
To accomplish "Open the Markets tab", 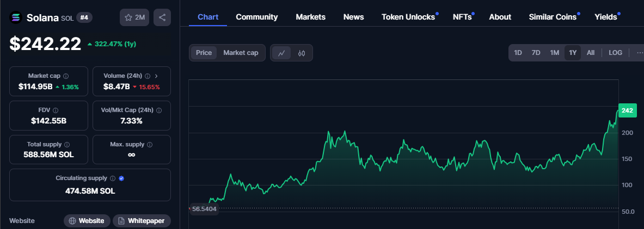I will [x=310, y=17].
